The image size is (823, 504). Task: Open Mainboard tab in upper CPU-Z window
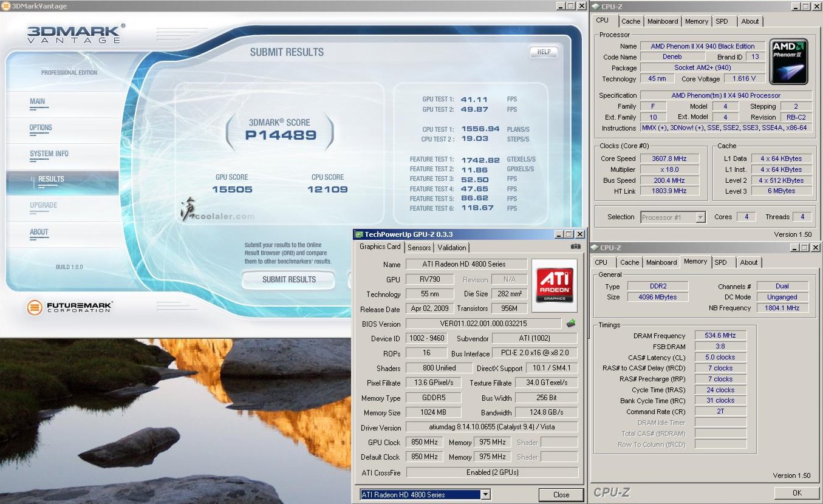pos(663,21)
